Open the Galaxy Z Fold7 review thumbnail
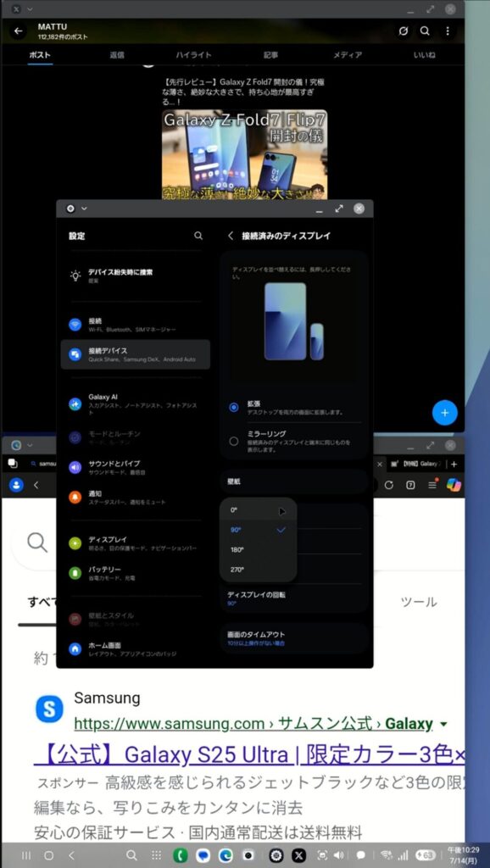Image resolution: width=490 pixels, height=868 pixels. pyautogui.click(x=244, y=154)
